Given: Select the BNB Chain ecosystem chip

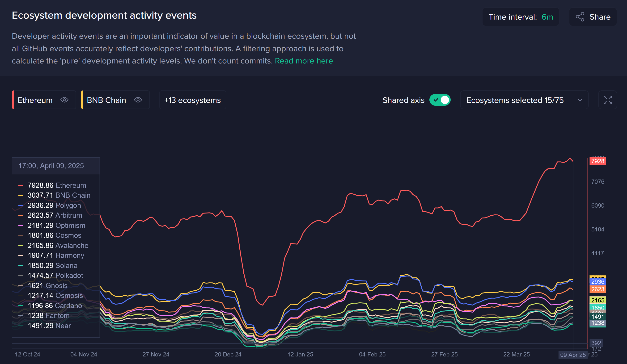Looking at the screenshot, I should point(106,100).
